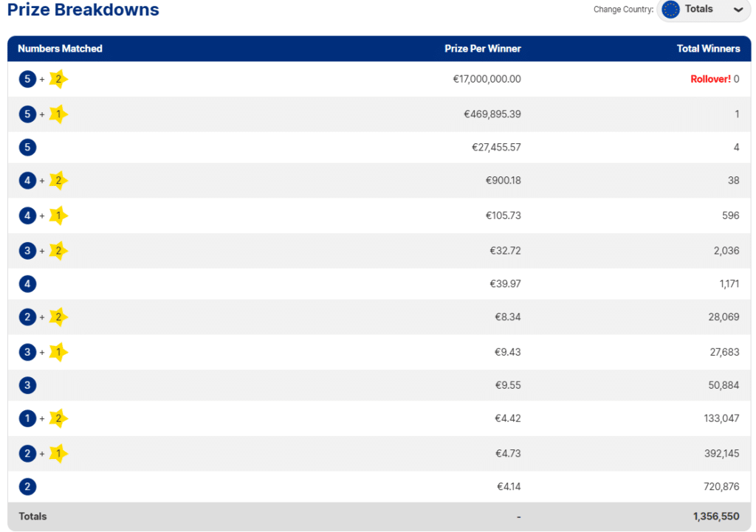Click the Totals label in the footer row
This screenshot has height=532, width=756.
point(32,517)
